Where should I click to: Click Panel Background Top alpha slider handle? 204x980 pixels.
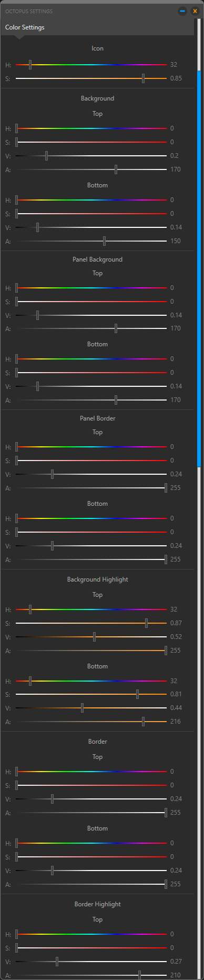point(116,328)
